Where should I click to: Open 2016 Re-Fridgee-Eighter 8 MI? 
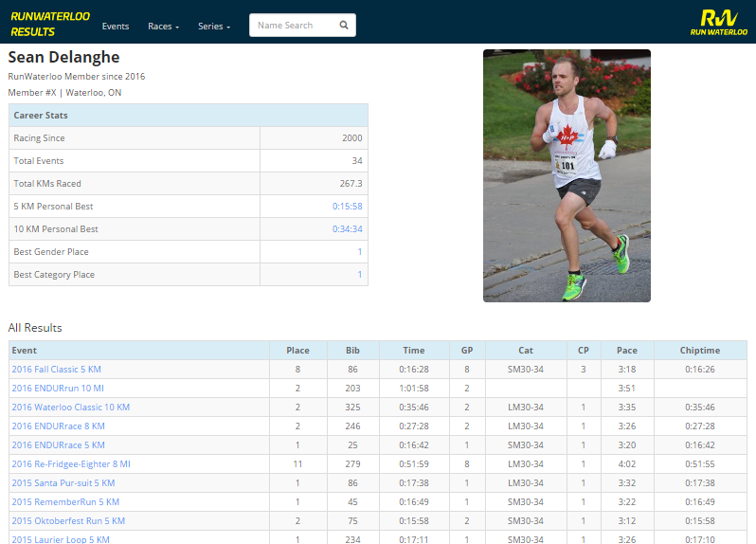pos(71,464)
